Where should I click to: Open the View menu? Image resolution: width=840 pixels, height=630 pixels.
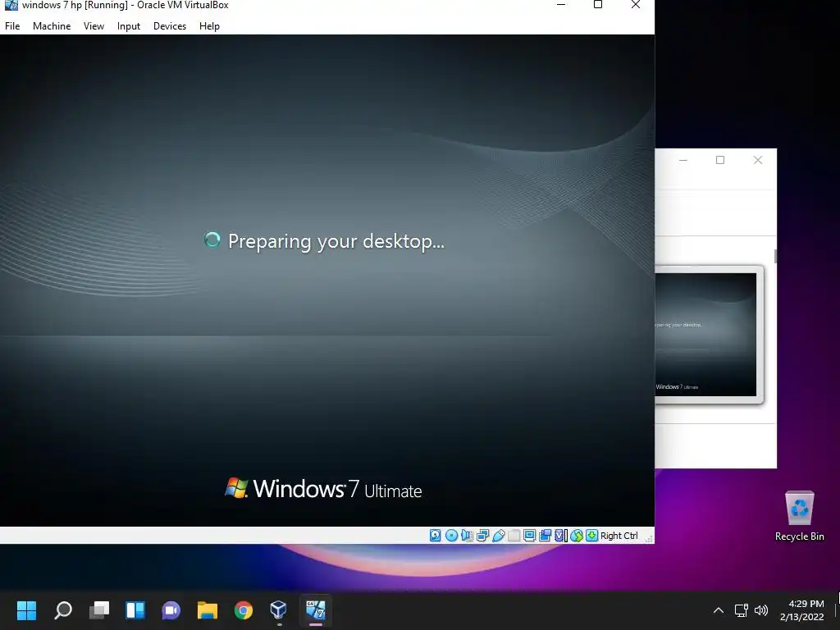(94, 25)
